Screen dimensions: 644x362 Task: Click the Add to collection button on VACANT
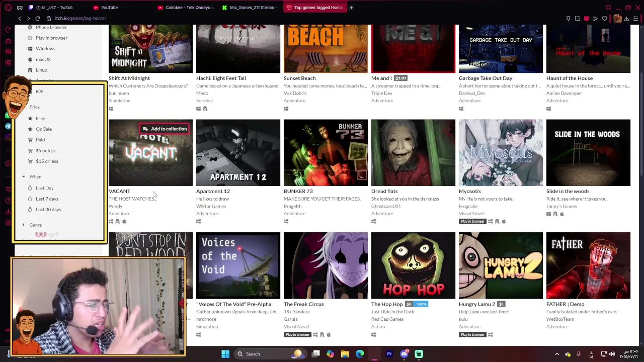tap(165, 129)
